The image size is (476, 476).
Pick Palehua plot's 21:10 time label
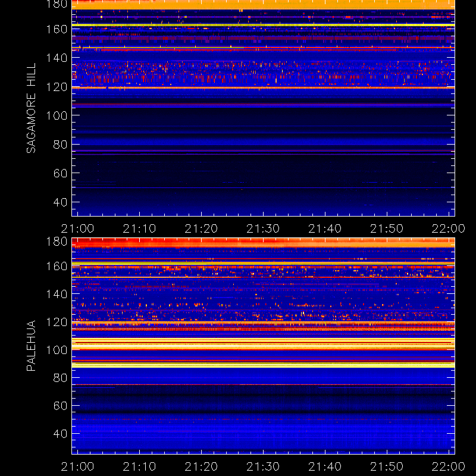(x=139, y=466)
